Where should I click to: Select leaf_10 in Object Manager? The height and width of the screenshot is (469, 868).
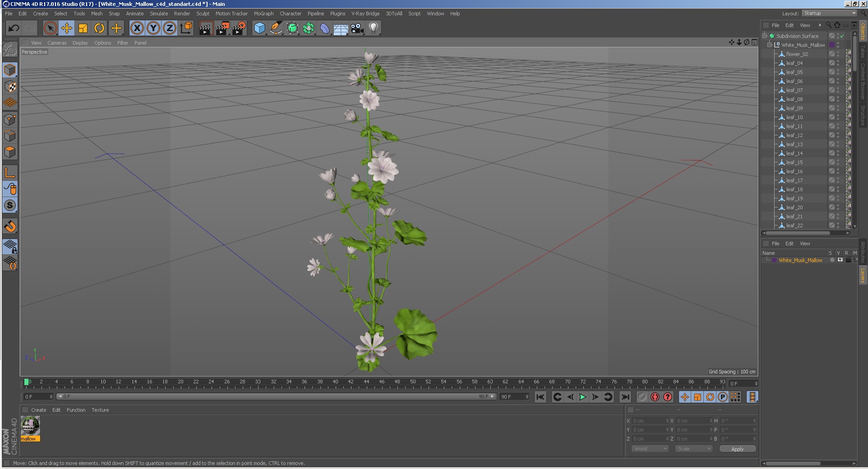coord(794,117)
